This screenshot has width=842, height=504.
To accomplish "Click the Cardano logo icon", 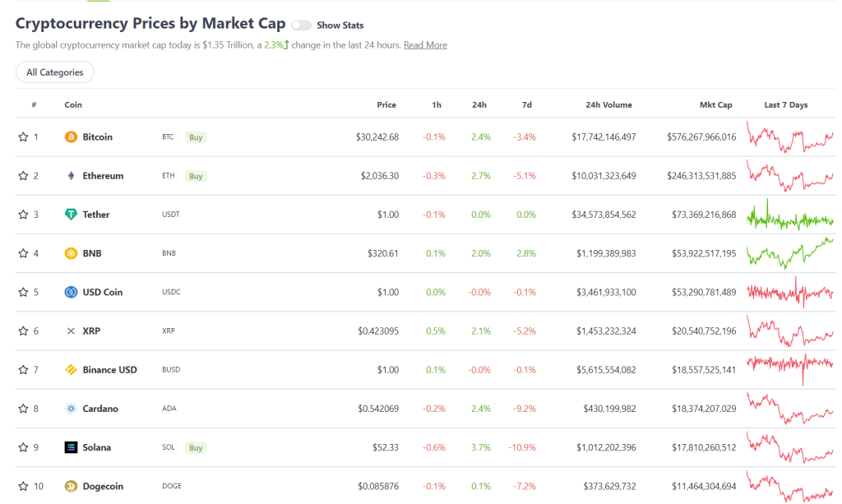I will (x=71, y=409).
